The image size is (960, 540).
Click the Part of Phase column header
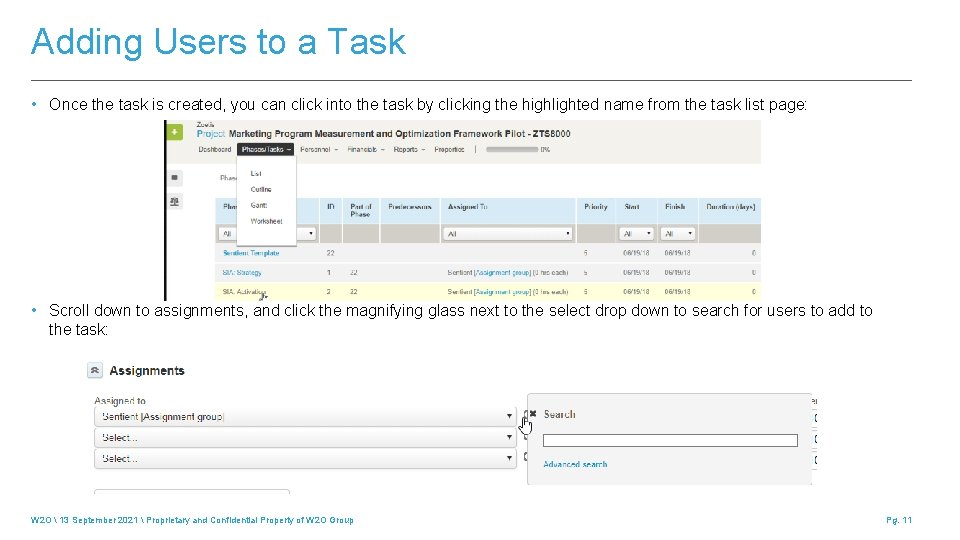point(361,210)
